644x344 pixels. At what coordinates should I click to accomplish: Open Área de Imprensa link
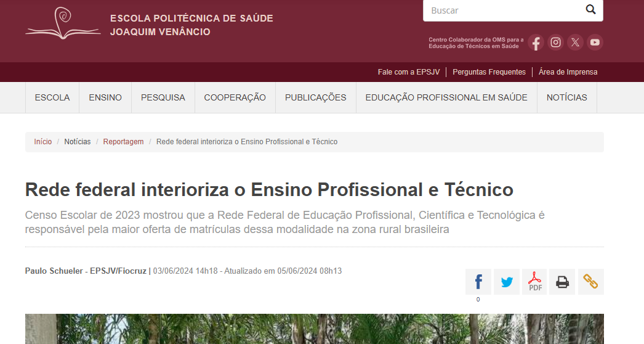568,72
